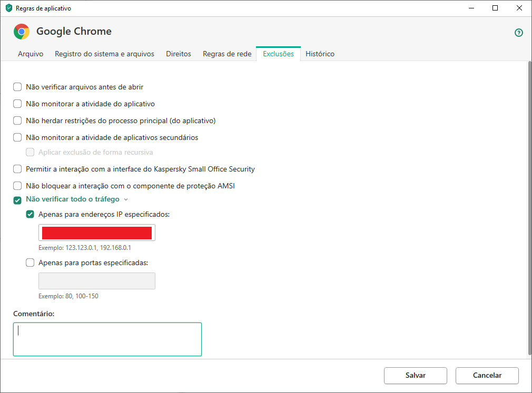Screen dimensions: 532x393
Task: Go to the Direitos tab
Action: point(179,54)
